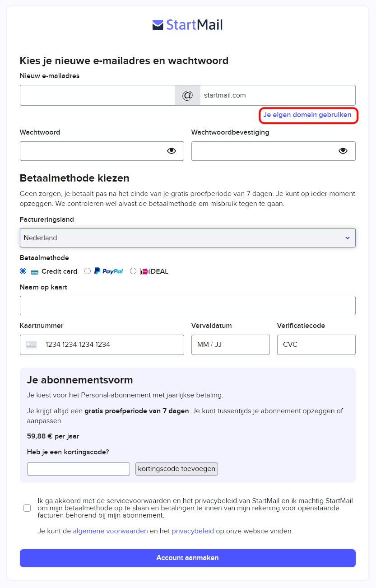
Task: Focus the Wachtwoordbevestiging input field
Action: coord(274,151)
